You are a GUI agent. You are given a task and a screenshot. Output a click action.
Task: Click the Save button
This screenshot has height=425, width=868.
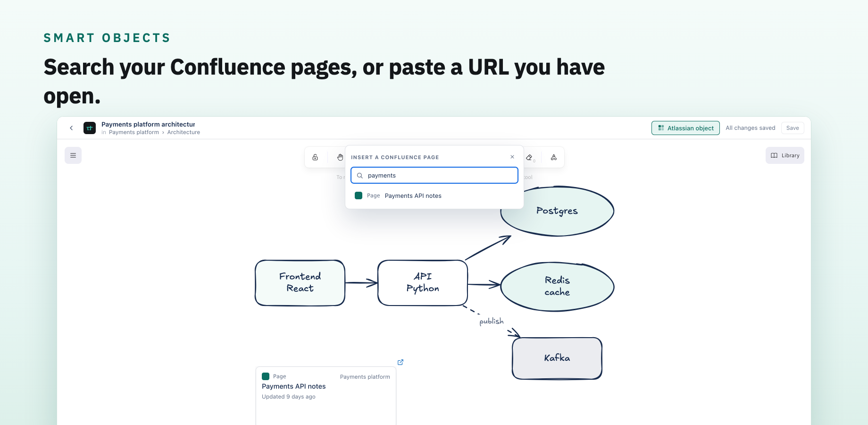click(793, 128)
